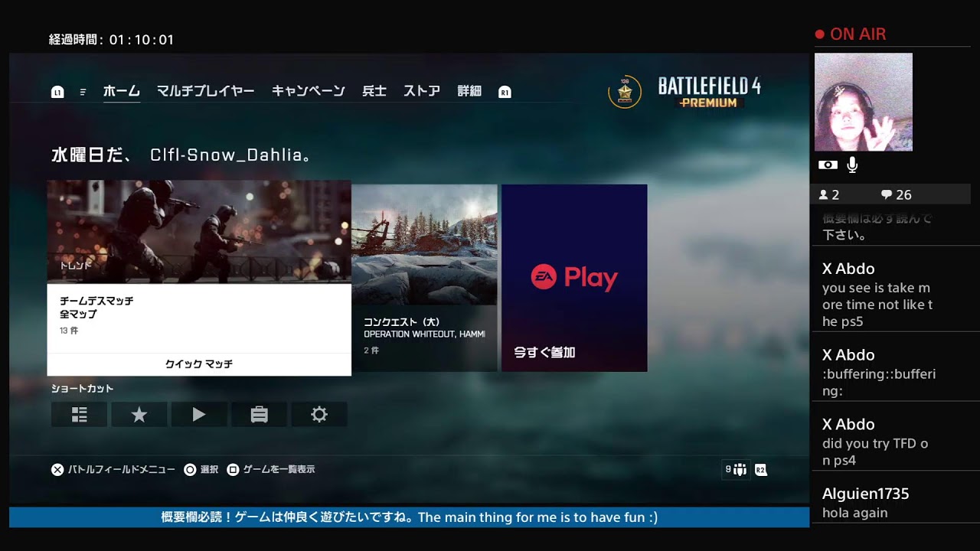This screenshot has width=980, height=551.
Task: Open the star favorites shortcut
Action: point(139,415)
